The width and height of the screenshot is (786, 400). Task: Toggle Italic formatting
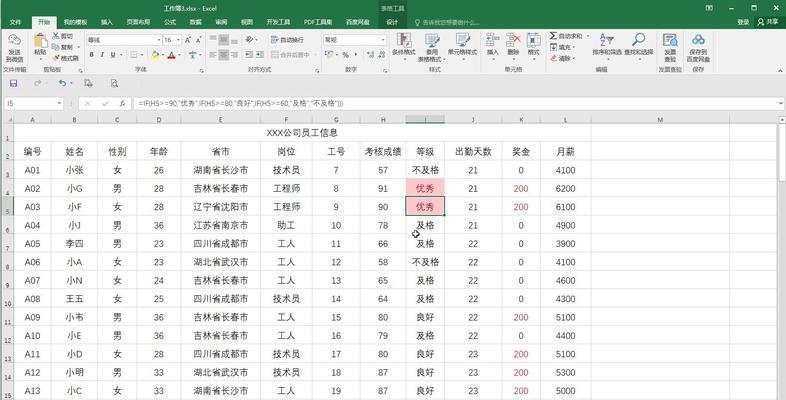102,55
